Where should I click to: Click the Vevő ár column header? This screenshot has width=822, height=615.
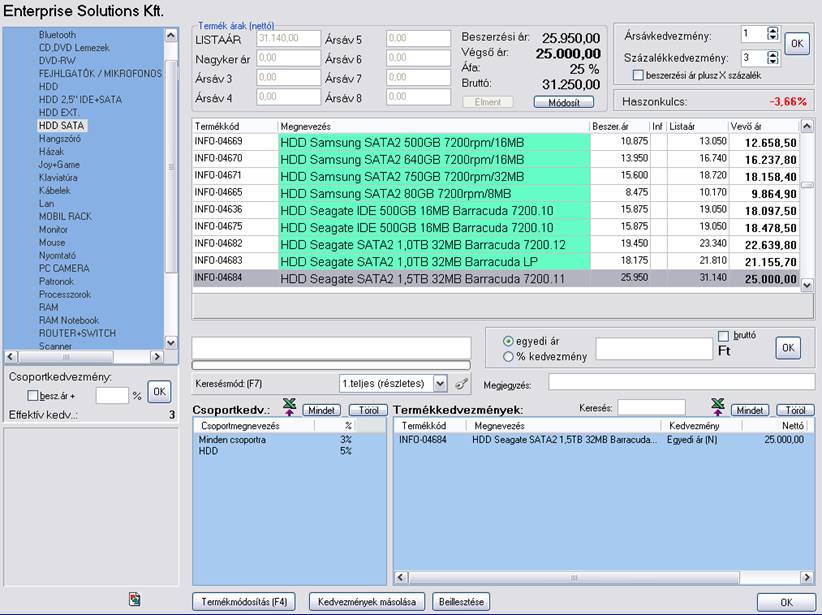[x=764, y=126]
